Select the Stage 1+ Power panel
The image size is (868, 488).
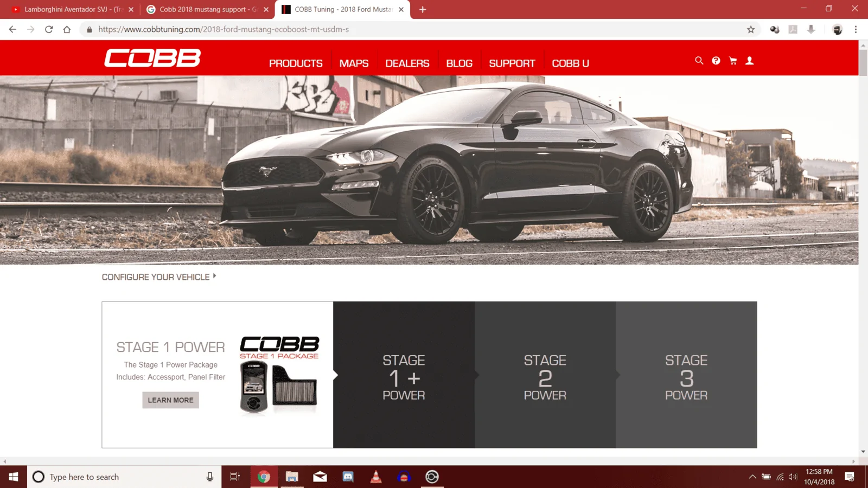404,375
